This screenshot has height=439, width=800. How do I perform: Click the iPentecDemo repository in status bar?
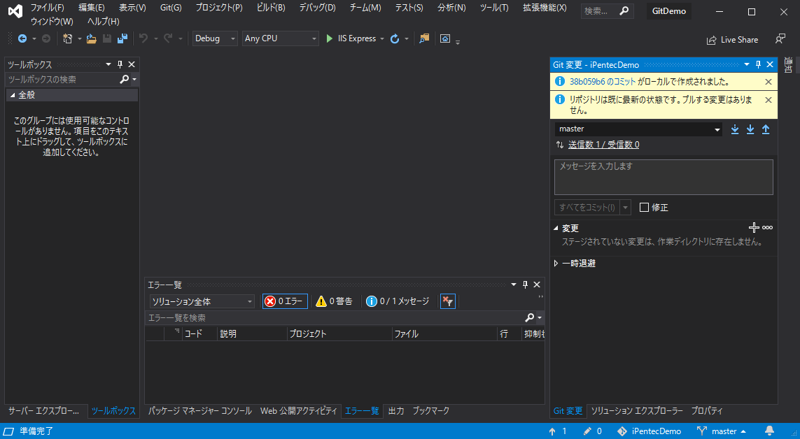pyautogui.click(x=649, y=431)
